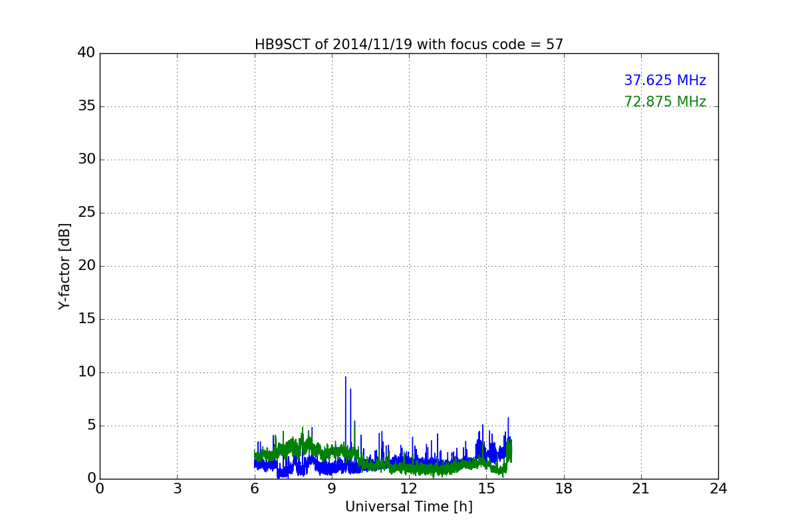Click the x-axis tick label '6'
The height and width of the screenshot is (532, 798).
pyautogui.click(x=255, y=489)
